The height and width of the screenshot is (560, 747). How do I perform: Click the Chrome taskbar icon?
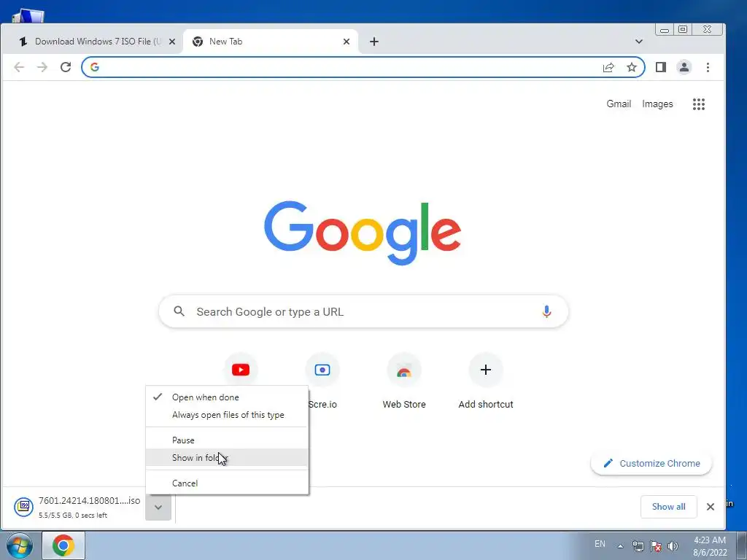click(x=63, y=545)
